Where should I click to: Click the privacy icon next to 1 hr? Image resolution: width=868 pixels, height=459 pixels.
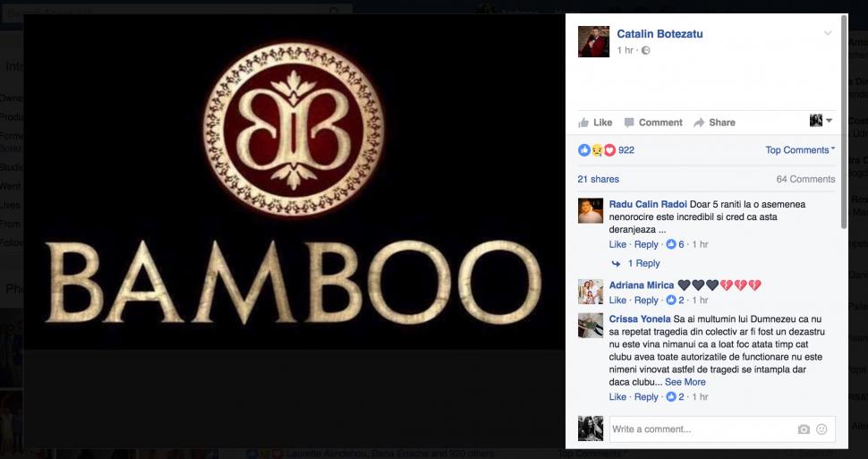(x=645, y=50)
